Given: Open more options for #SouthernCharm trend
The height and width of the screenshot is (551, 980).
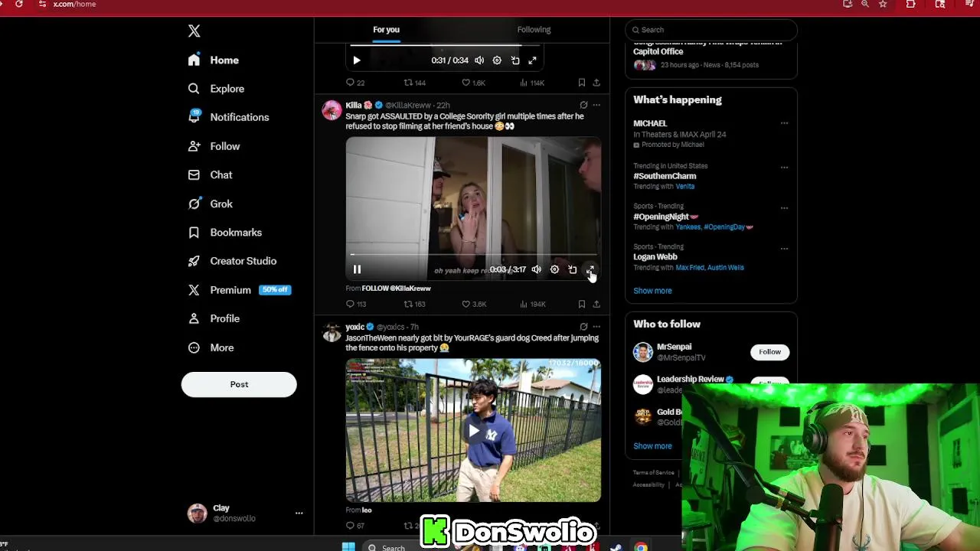Looking at the screenshot, I should [784, 166].
